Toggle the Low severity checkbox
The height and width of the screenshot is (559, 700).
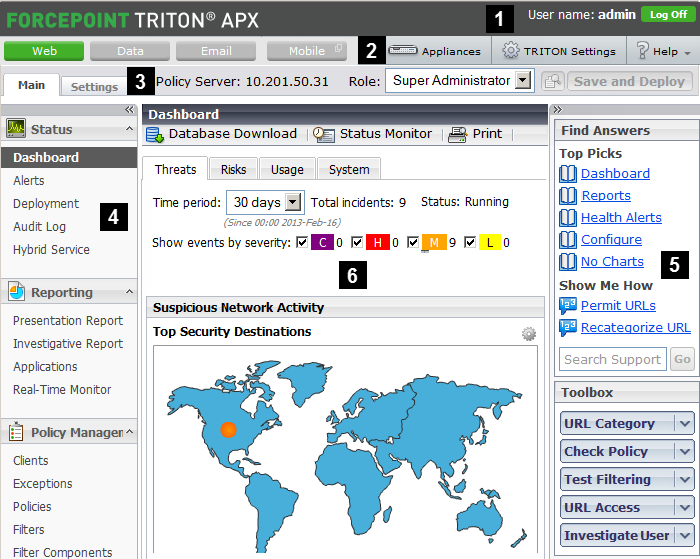pos(470,242)
